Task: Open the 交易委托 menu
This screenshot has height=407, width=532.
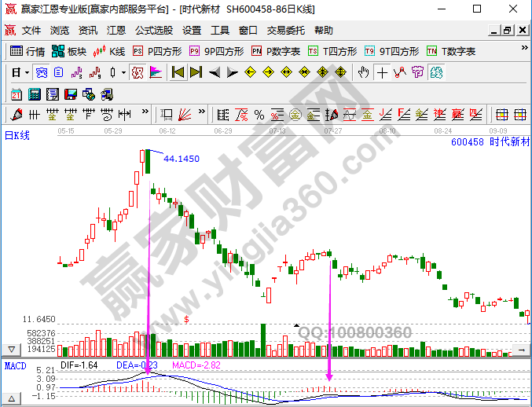Action: (x=288, y=31)
